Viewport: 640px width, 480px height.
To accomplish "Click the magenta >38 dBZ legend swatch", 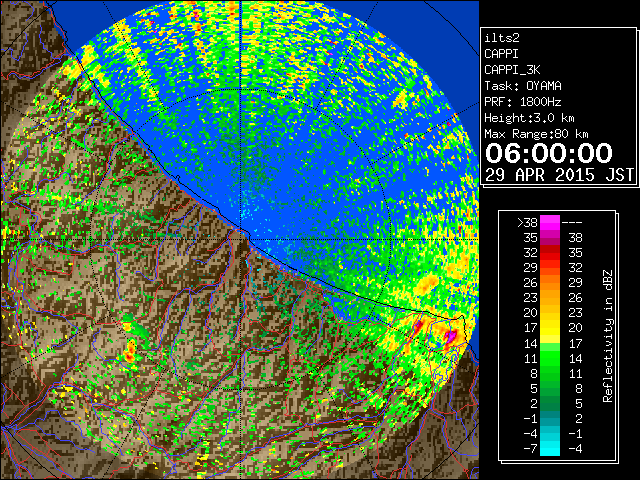I will tap(550, 223).
